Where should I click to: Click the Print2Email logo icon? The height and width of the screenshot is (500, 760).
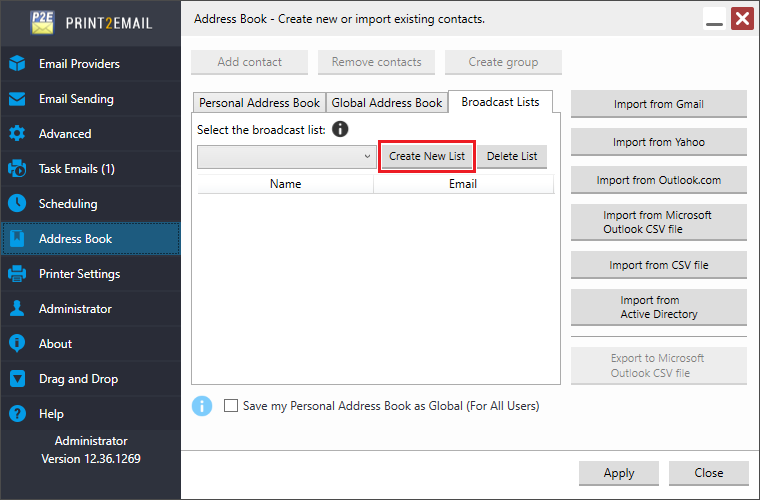pyautogui.click(x=42, y=22)
